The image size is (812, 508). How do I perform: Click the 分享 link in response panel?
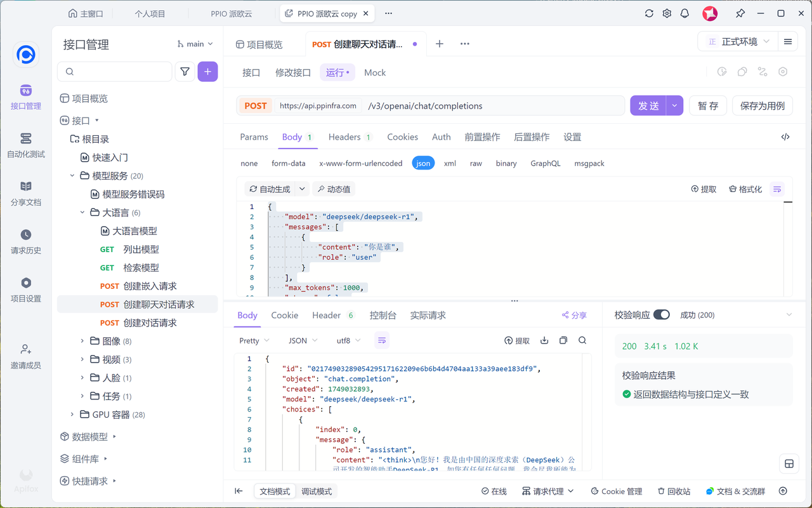click(574, 315)
